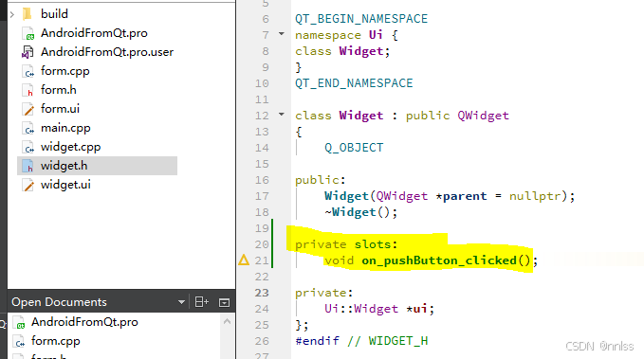Click 'private slots:' on line 20
Viewport: 644px width, 359px height.
346,244
